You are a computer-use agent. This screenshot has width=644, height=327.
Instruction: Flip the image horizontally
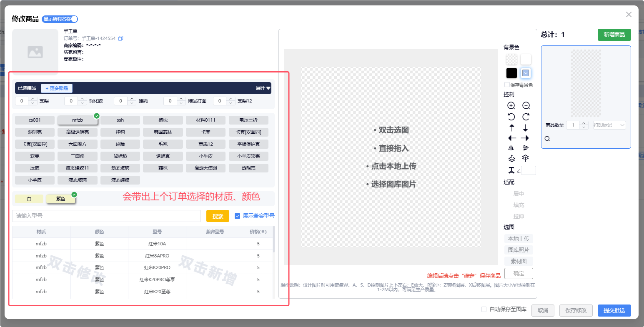(511, 148)
